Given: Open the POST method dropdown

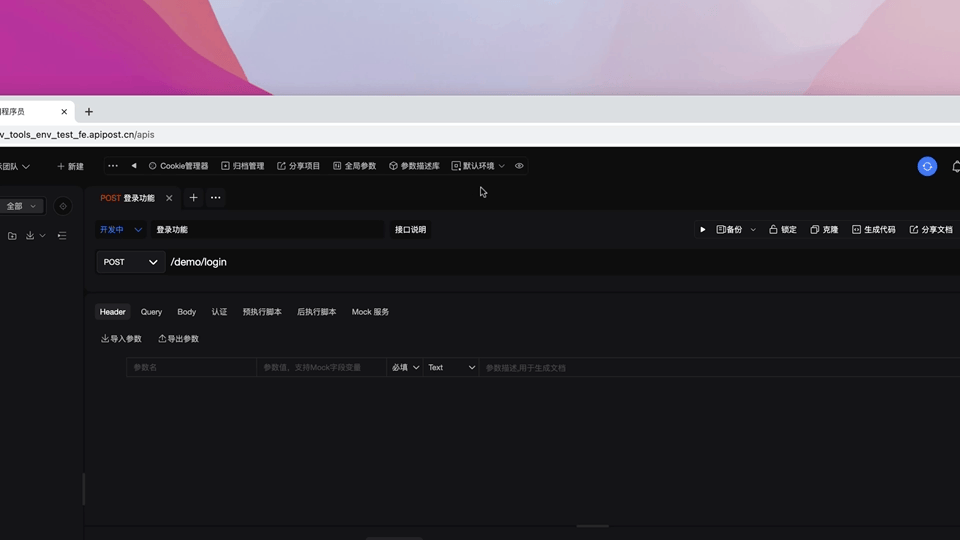Looking at the screenshot, I should [130, 262].
